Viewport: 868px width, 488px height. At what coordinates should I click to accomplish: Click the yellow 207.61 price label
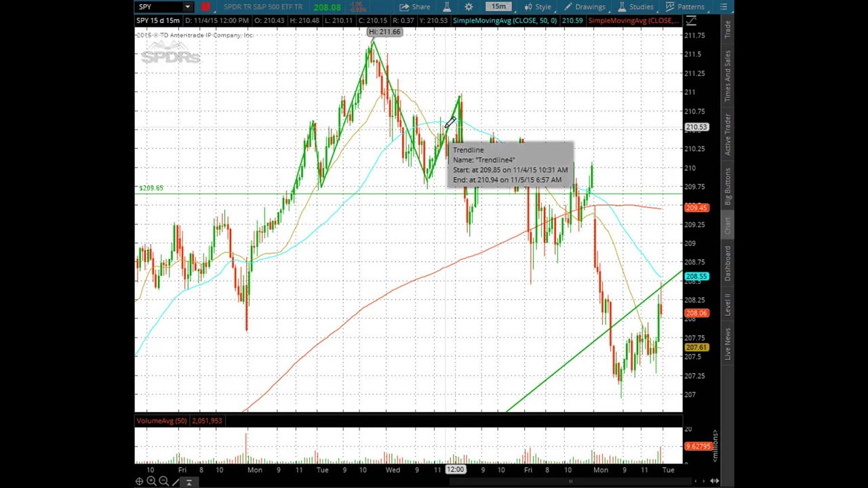point(696,348)
